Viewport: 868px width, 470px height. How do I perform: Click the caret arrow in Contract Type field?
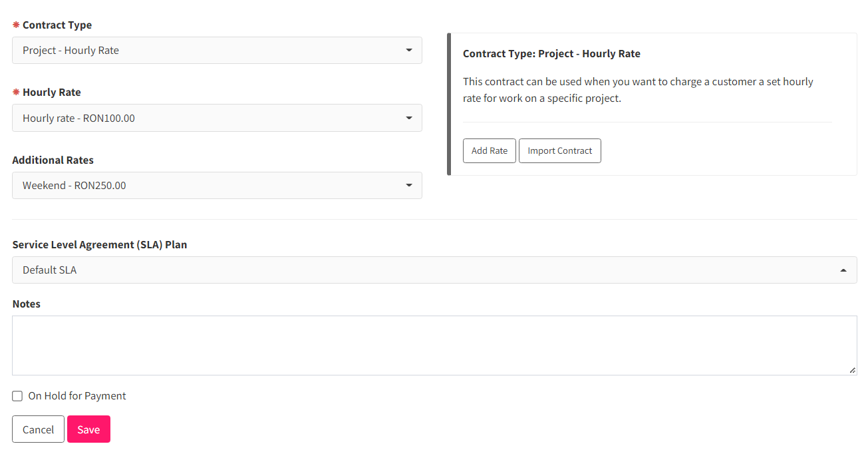click(x=409, y=51)
